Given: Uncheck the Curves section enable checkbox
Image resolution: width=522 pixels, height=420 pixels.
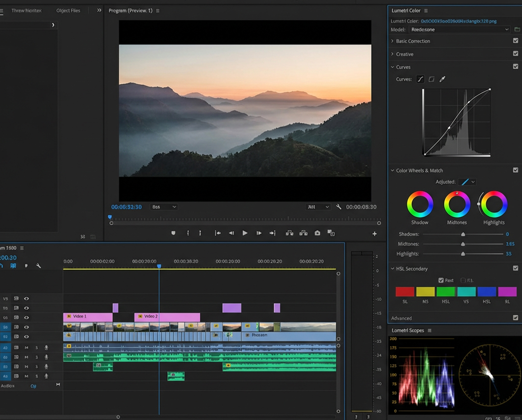Looking at the screenshot, I should pos(516,66).
